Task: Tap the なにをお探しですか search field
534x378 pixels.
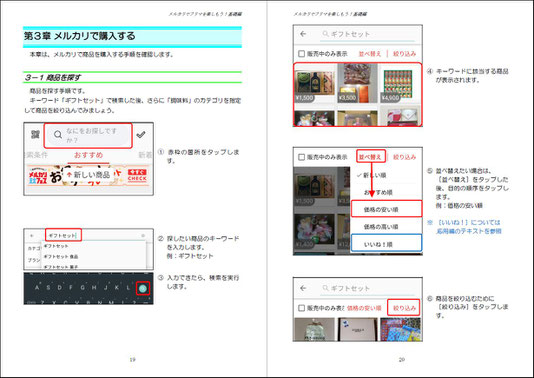Action: click(88, 136)
